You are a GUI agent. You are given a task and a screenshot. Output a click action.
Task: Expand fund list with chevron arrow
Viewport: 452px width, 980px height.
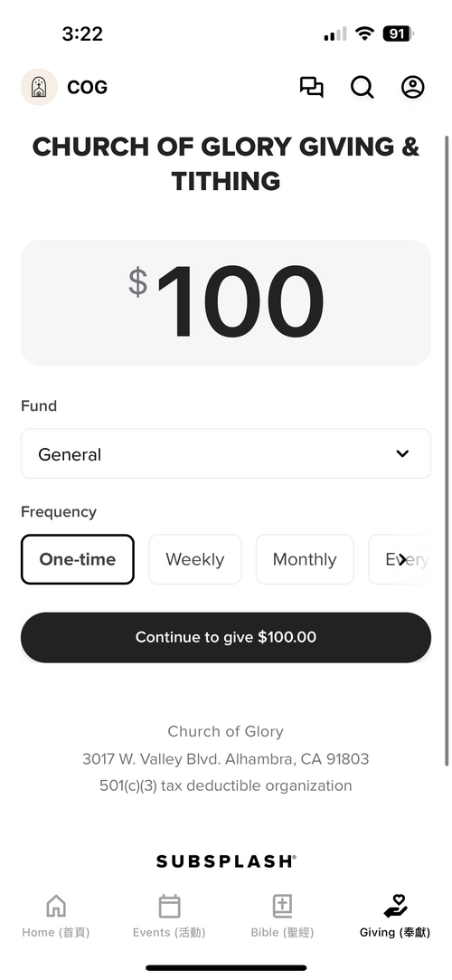(402, 453)
